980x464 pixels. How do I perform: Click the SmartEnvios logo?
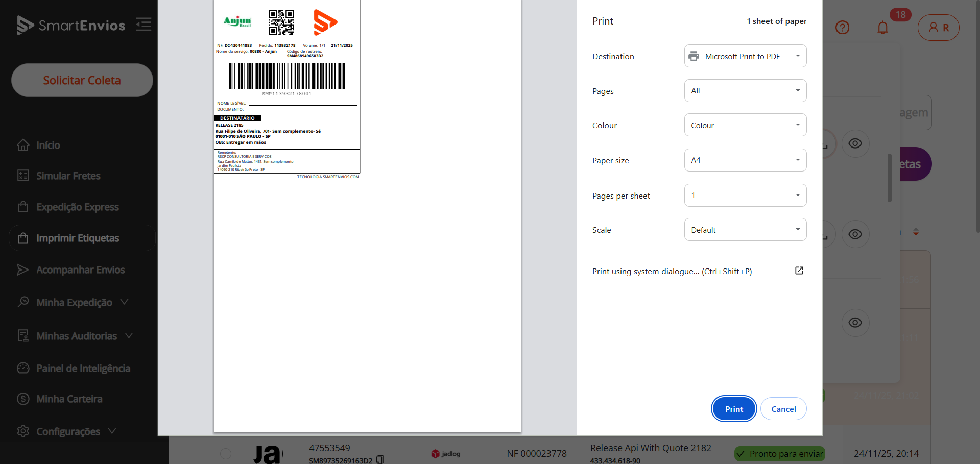click(71, 25)
